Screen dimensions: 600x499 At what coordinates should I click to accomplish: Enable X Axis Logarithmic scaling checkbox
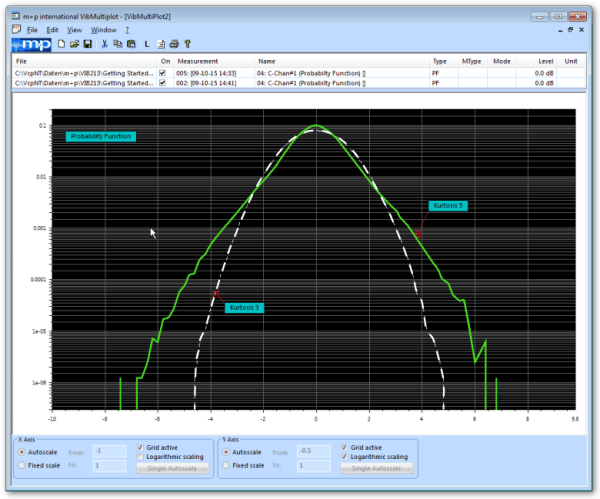coord(140,457)
